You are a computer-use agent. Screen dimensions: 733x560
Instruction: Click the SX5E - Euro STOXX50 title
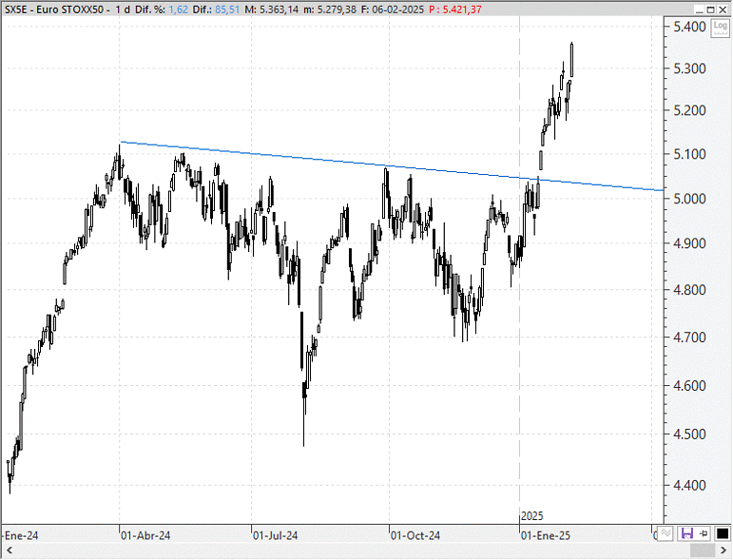[x=54, y=10]
